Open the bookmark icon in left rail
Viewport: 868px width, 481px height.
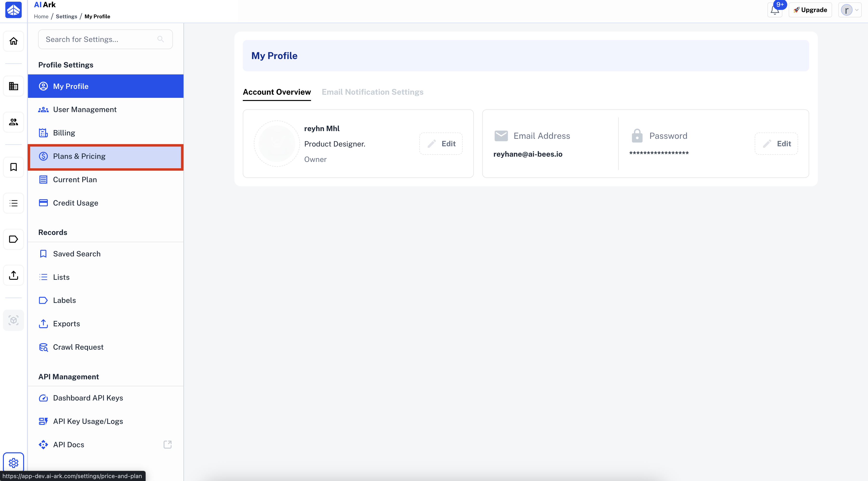[x=14, y=167]
